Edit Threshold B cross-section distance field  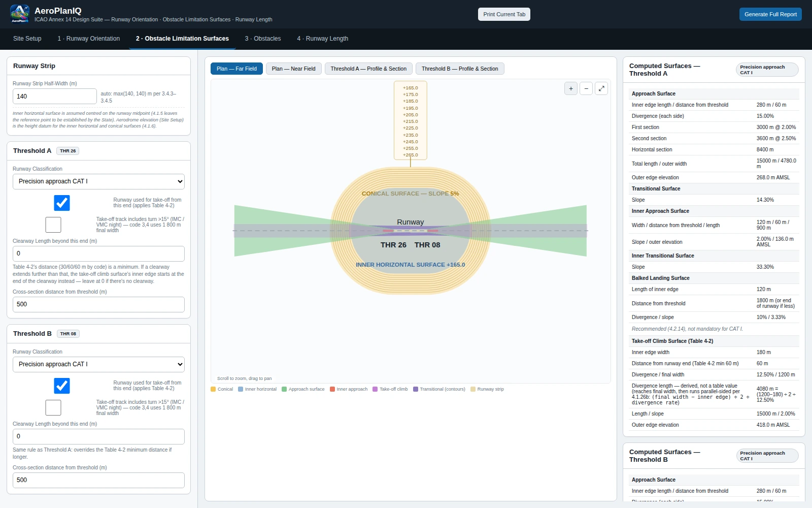tap(98, 480)
